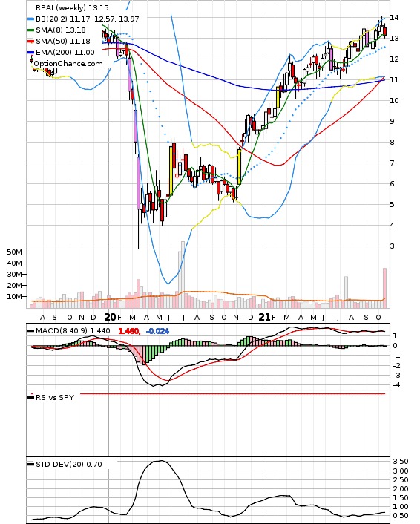Click the RPAI (weekly) 13.15 title
This screenshot has height=524, width=420.
(72, 7)
